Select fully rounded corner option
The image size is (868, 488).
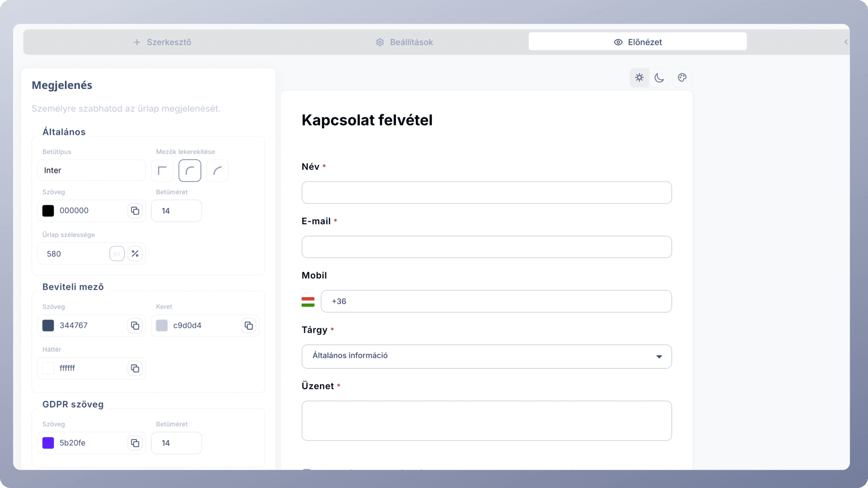click(x=217, y=170)
